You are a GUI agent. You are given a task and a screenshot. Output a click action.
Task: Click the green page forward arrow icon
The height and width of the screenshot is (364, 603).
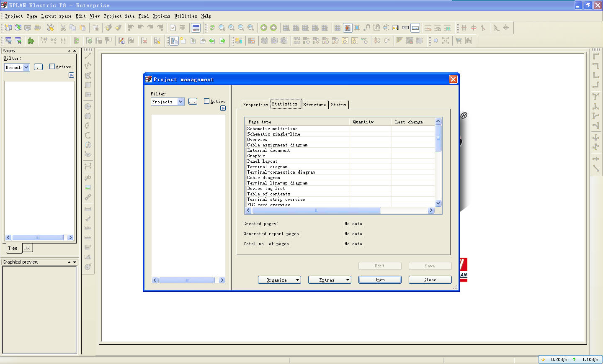click(x=222, y=41)
